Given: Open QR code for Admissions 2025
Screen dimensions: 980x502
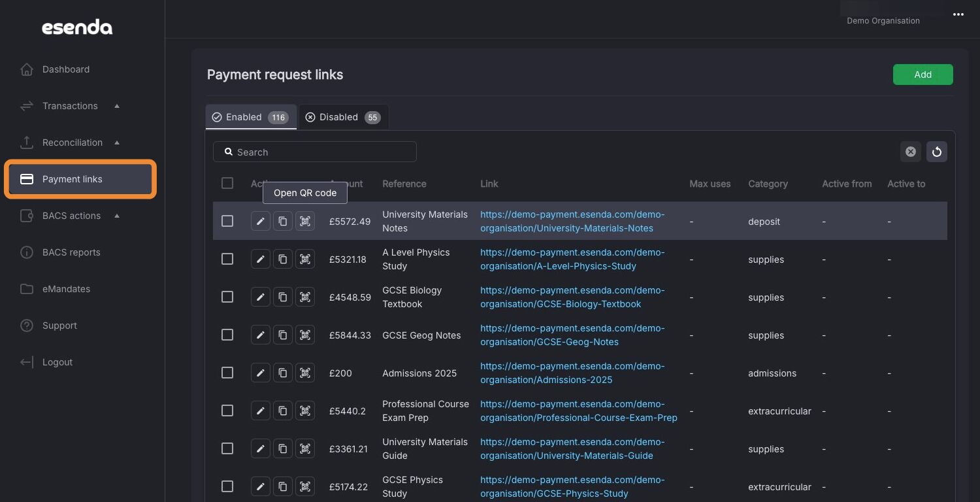Looking at the screenshot, I should [305, 373].
